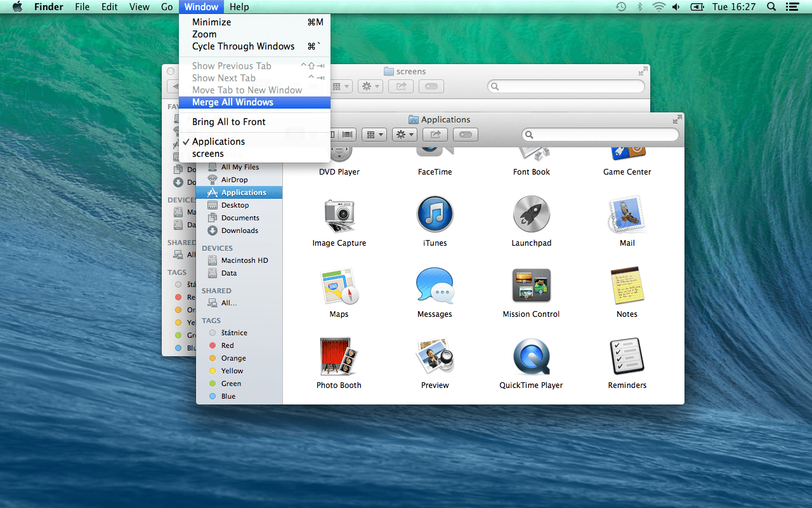Viewport: 812px width, 508px height.
Task: Choose Cycle Through Windows menu item
Action: pyautogui.click(x=254, y=46)
